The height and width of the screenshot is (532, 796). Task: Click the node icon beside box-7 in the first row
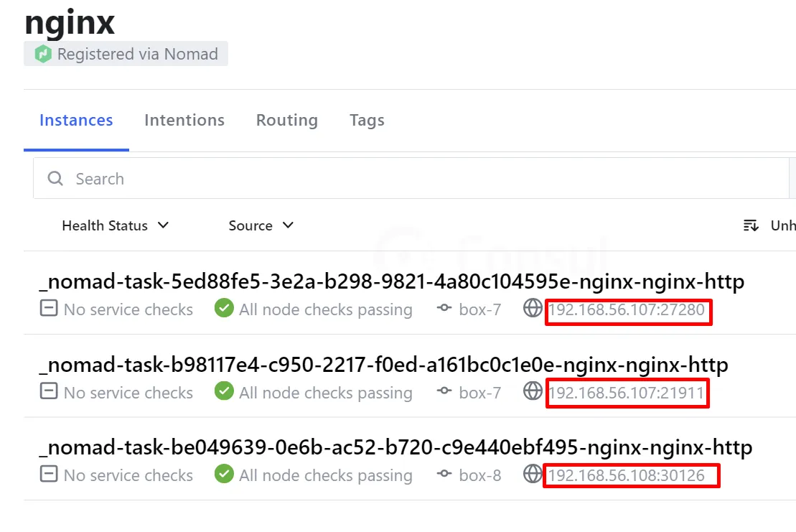tap(444, 309)
